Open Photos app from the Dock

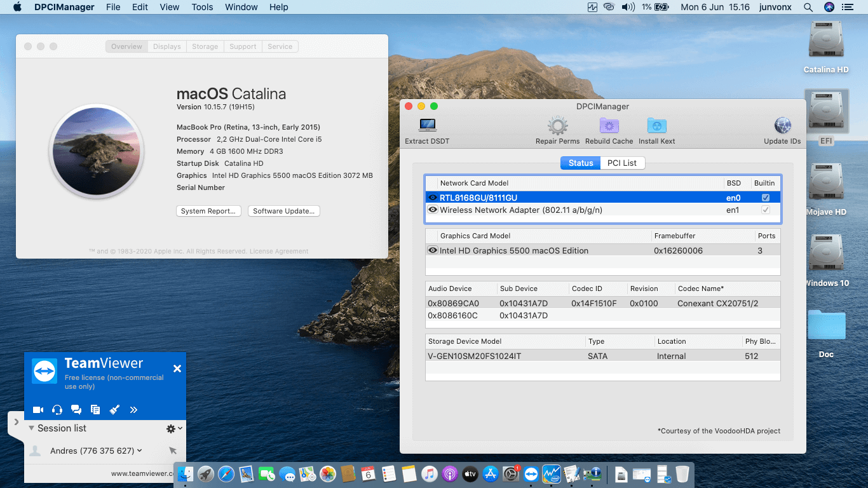(x=327, y=474)
